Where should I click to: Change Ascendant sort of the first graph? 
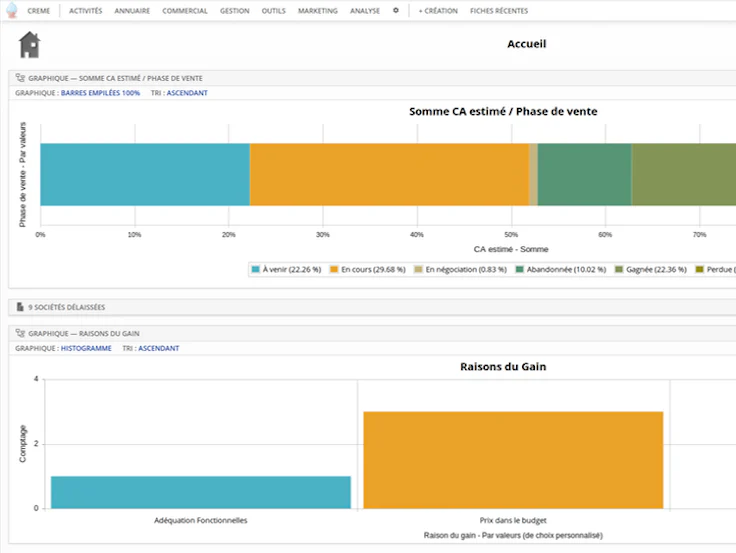click(x=187, y=93)
